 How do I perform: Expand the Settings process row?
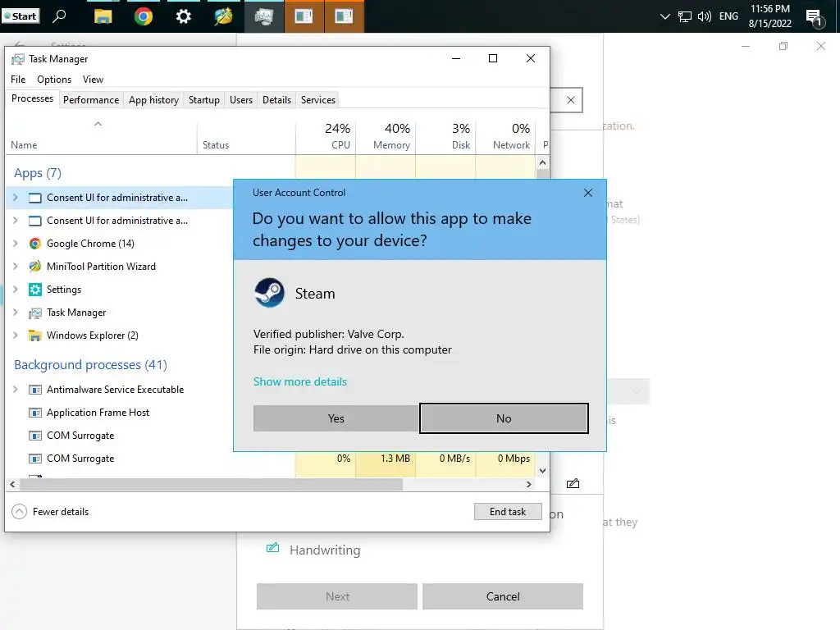[15, 290]
